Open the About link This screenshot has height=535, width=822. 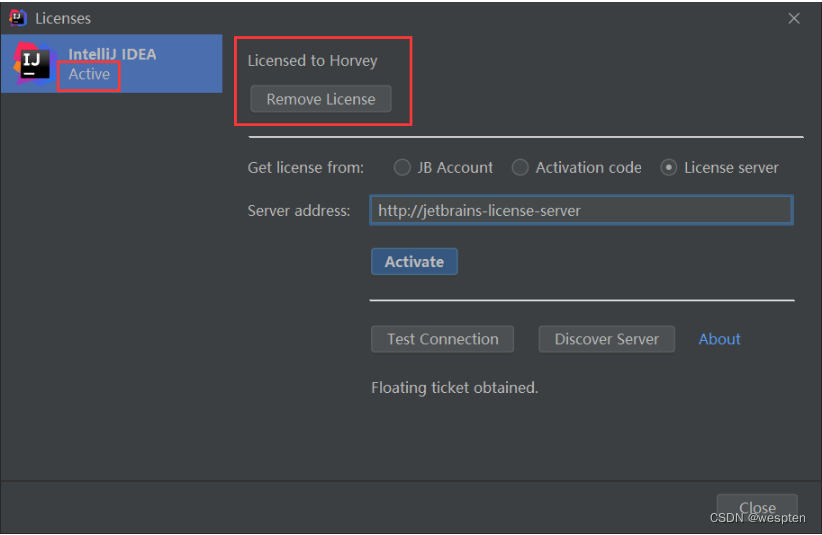click(719, 339)
